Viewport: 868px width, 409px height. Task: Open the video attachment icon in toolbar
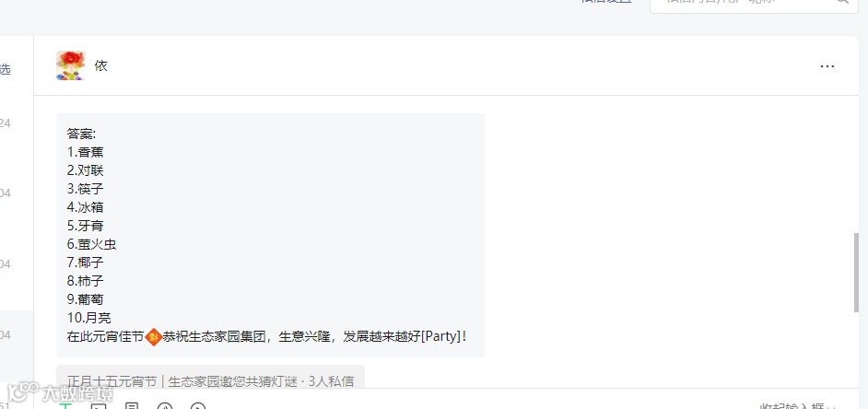pos(197,406)
